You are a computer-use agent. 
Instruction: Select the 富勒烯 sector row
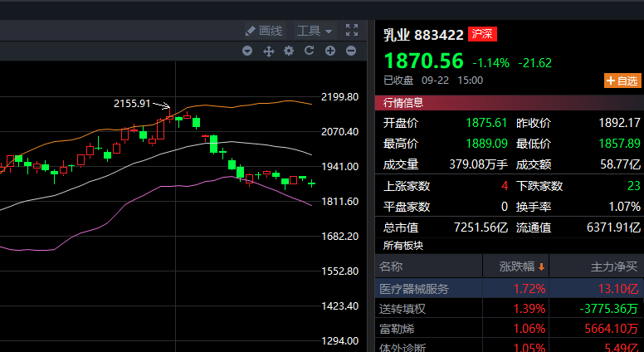click(x=510, y=329)
